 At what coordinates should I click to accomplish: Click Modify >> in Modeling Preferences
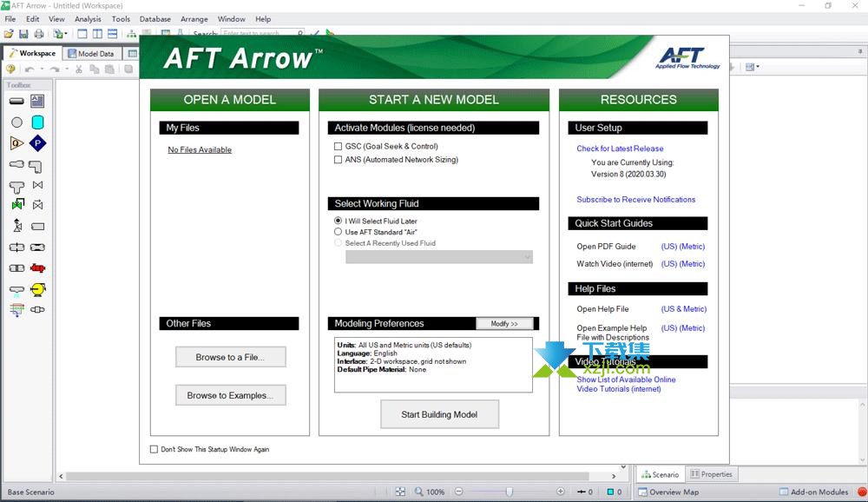pyautogui.click(x=504, y=324)
